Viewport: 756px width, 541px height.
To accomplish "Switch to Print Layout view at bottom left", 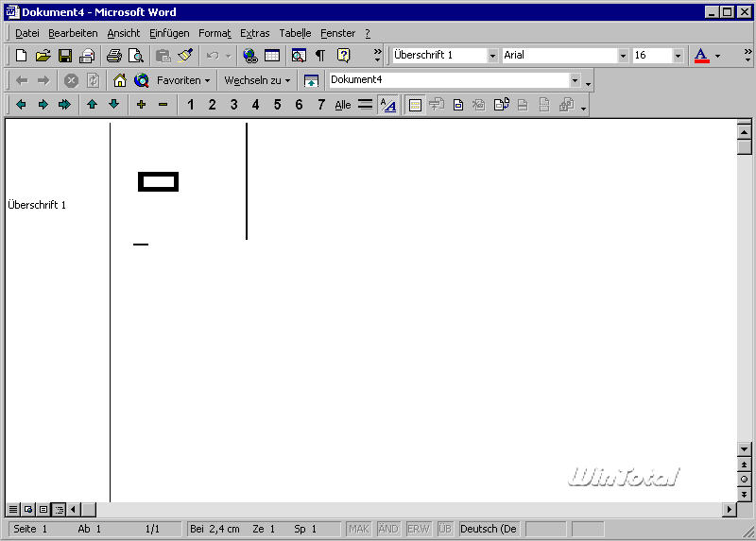I will 43,509.
